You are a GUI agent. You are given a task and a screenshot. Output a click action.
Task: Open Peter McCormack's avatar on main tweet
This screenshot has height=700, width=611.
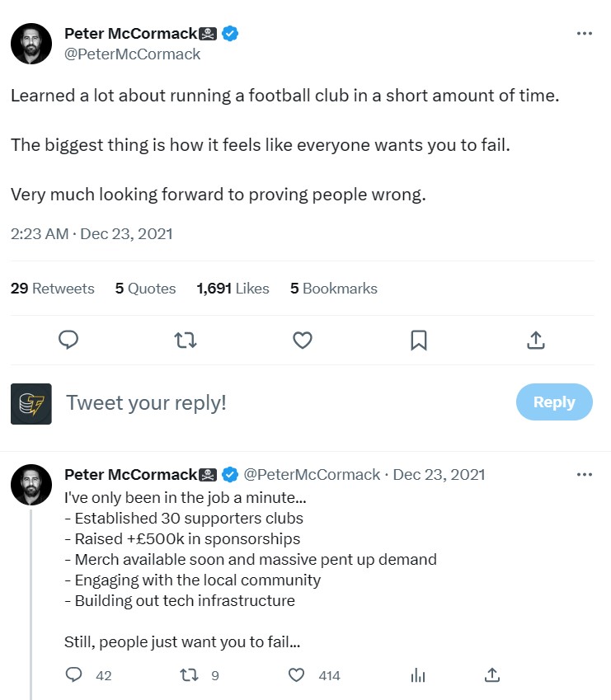31,44
